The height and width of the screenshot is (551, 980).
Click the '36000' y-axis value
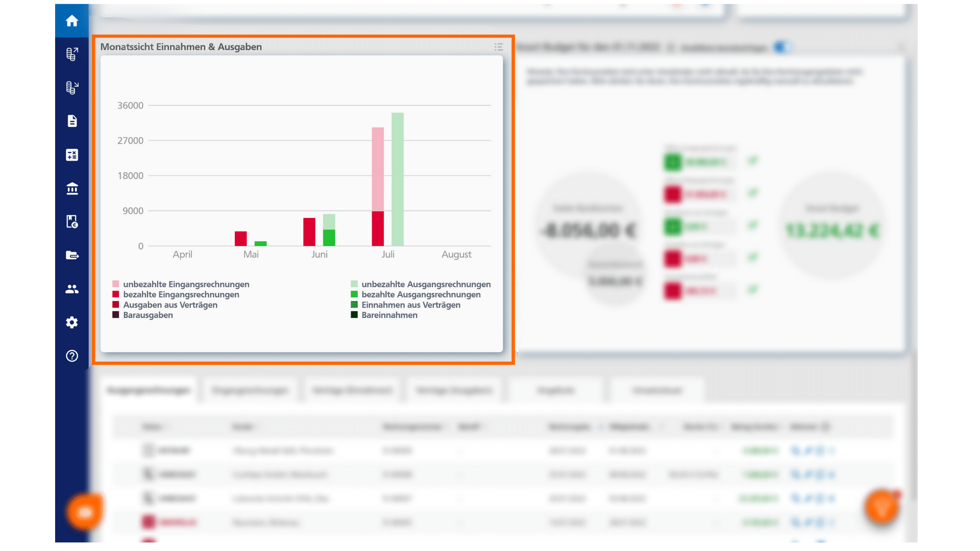[x=130, y=106]
